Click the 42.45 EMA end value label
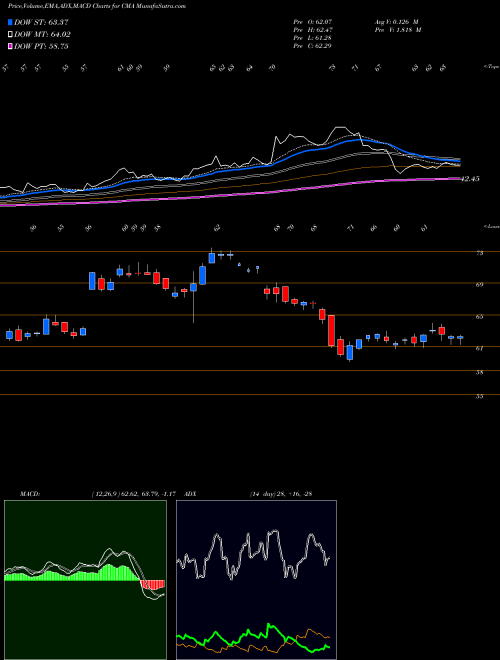The image size is (500, 660). pyautogui.click(x=470, y=179)
